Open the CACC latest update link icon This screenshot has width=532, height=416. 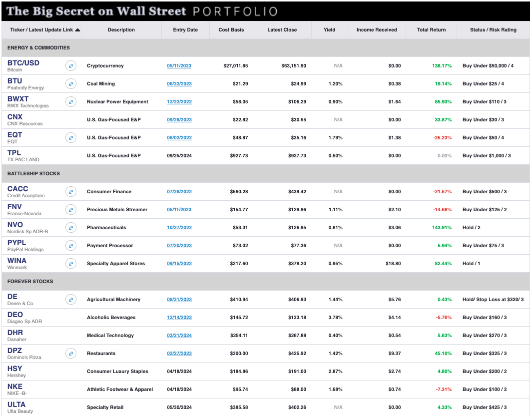pyautogui.click(x=71, y=192)
